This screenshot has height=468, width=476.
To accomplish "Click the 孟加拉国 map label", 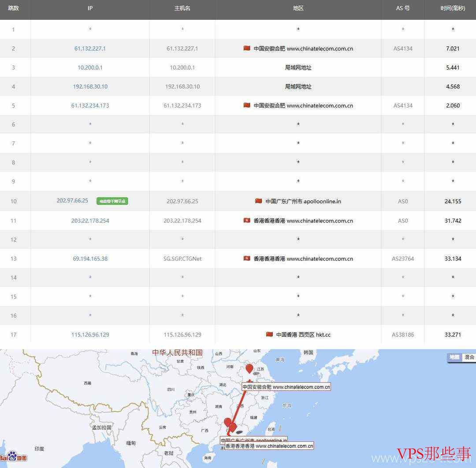I will 102,427.
